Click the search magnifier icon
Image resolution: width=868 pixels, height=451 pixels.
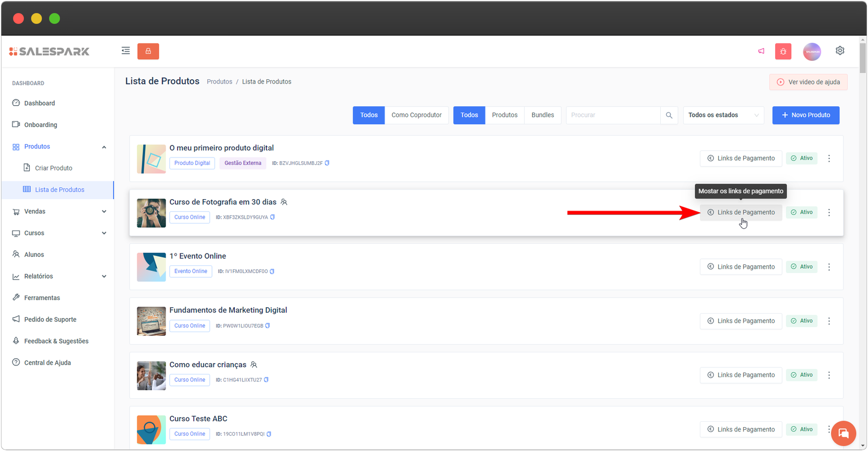[669, 115]
